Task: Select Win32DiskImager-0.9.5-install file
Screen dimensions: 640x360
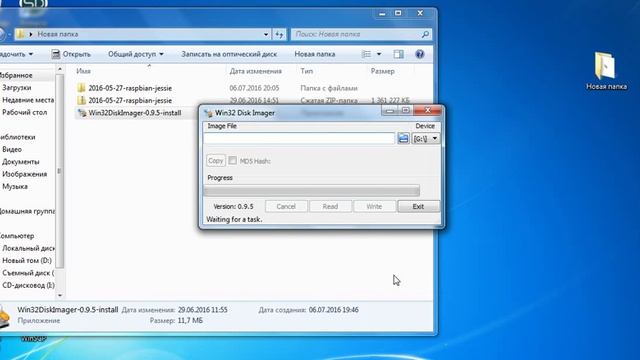Action: pyautogui.click(x=135, y=113)
